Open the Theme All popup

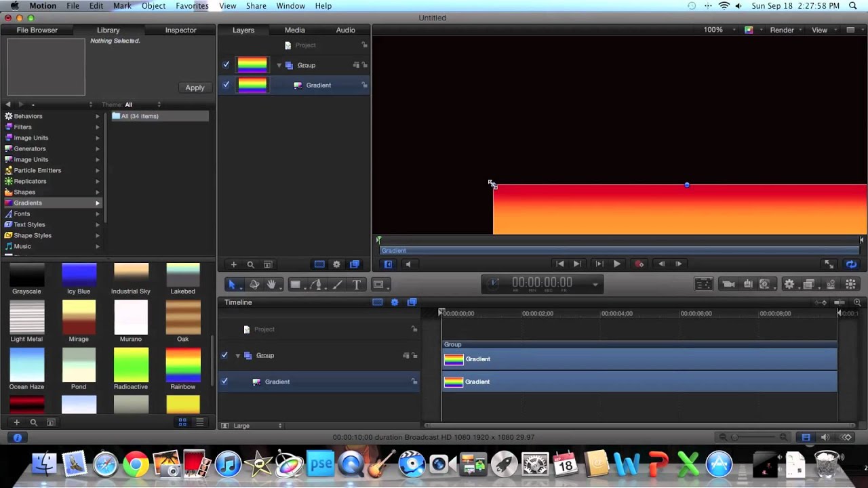[x=142, y=104]
